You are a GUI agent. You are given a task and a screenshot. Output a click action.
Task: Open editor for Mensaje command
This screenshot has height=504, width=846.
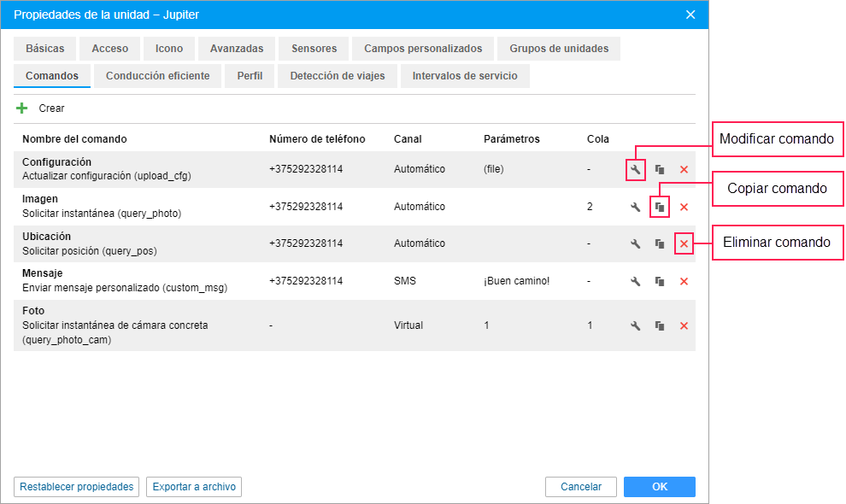[636, 281]
